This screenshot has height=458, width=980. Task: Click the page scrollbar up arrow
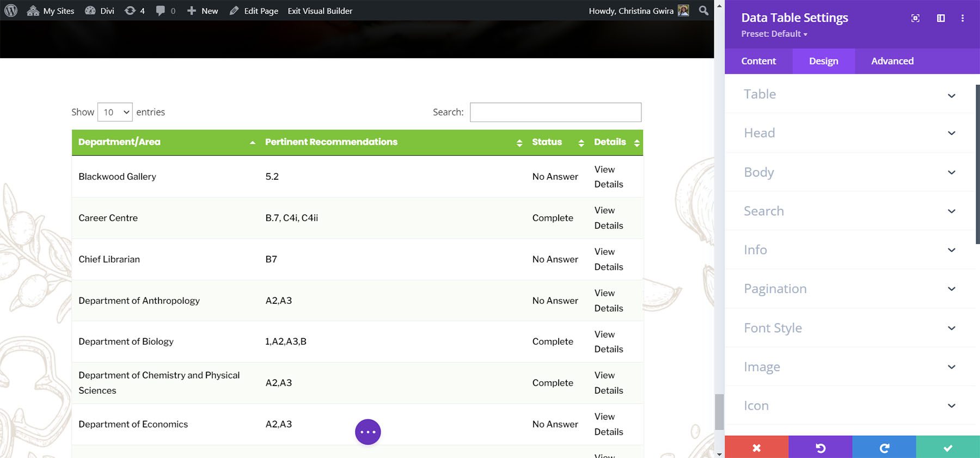719,5
